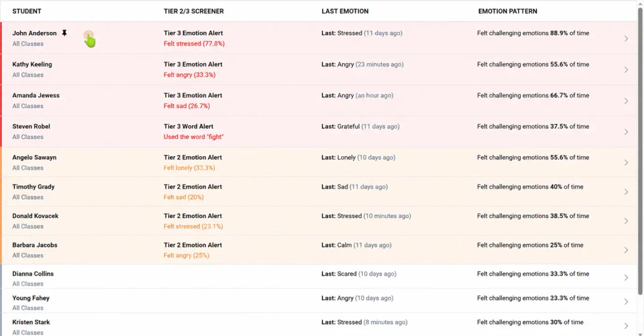
Task: Sort by the STUDENT column header
Action: pyautogui.click(x=27, y=11)
